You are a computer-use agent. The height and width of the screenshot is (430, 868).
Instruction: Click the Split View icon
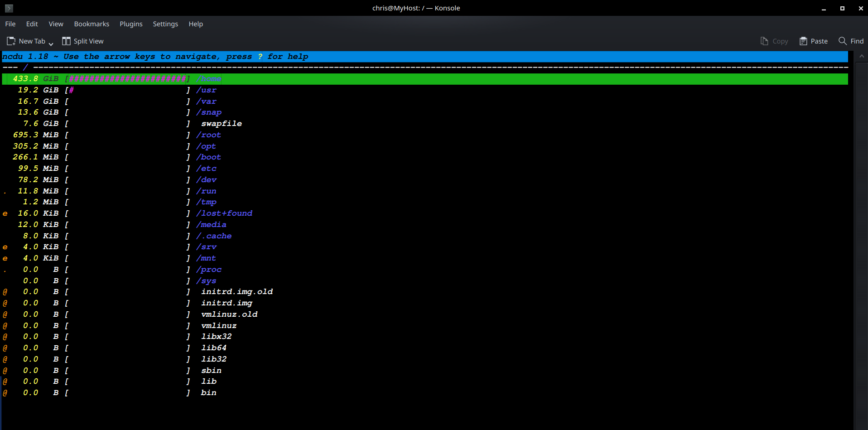[66, 41]
